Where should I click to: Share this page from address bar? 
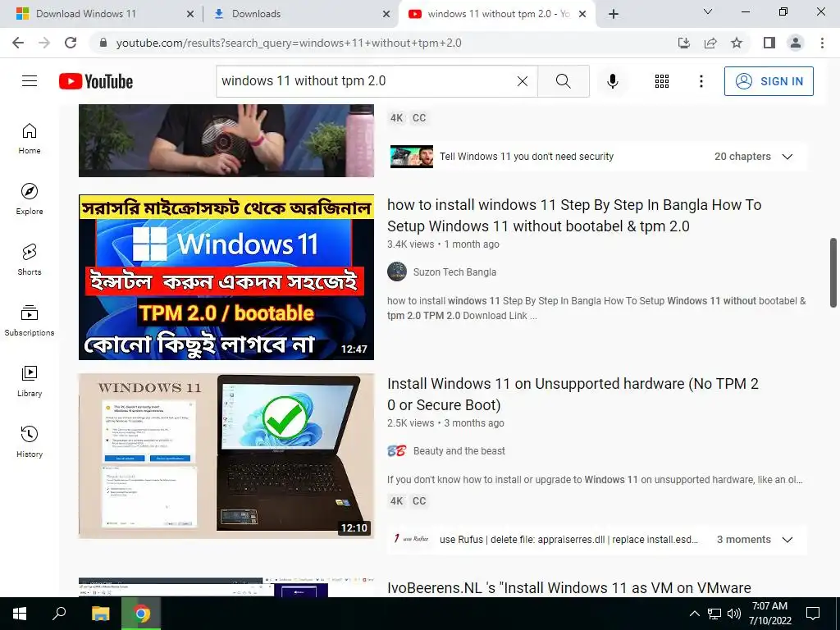coord(710,43)
